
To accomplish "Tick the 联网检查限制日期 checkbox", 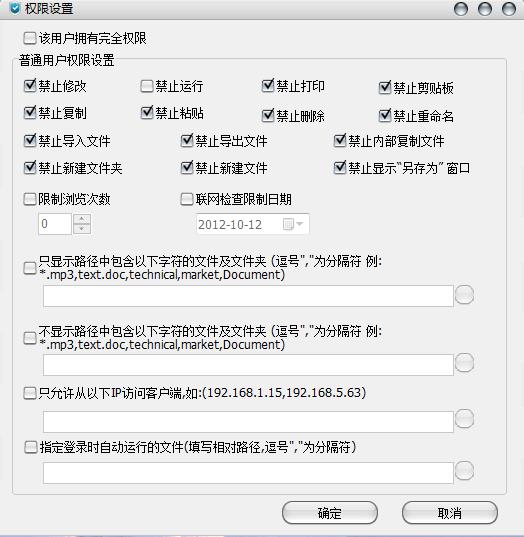I will point(187,199).
